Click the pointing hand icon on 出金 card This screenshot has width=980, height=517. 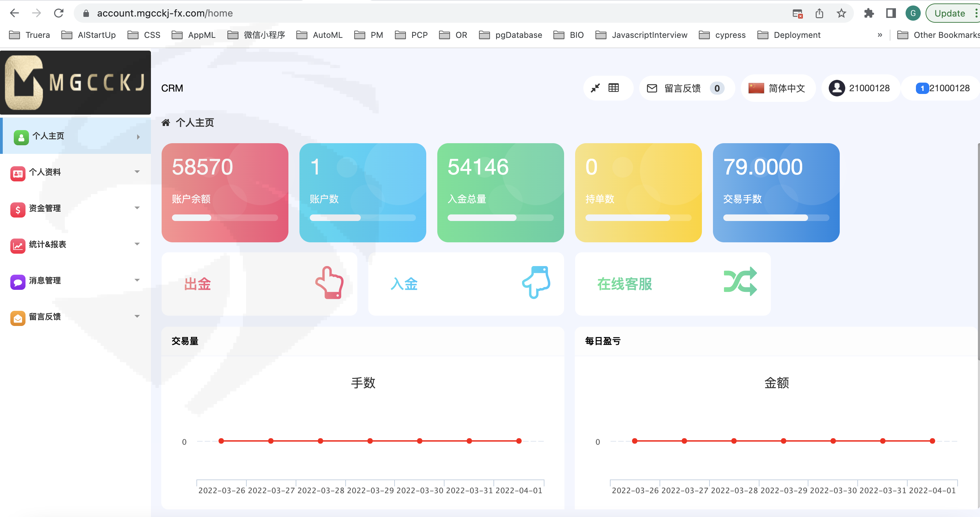pyautogui.click(x=329, y=283)
